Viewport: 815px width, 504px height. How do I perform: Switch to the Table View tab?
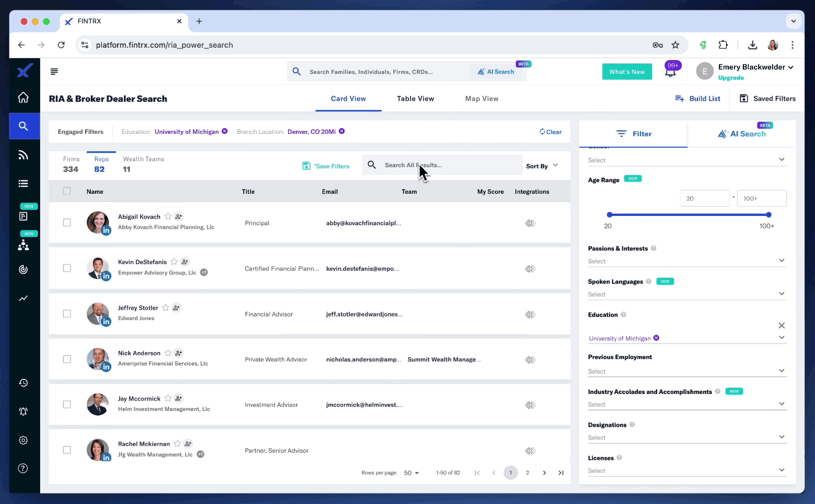[x=415, y=98]
